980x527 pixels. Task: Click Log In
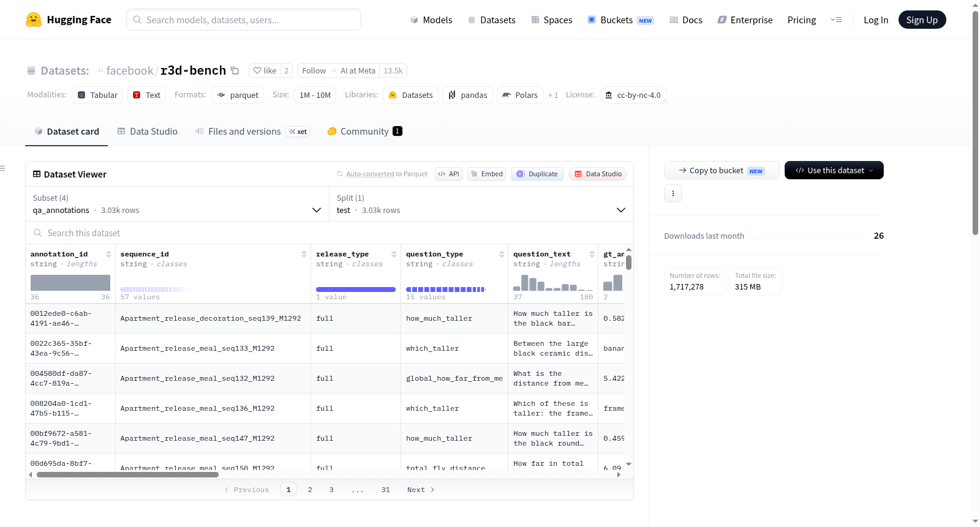tap(876, 20)
